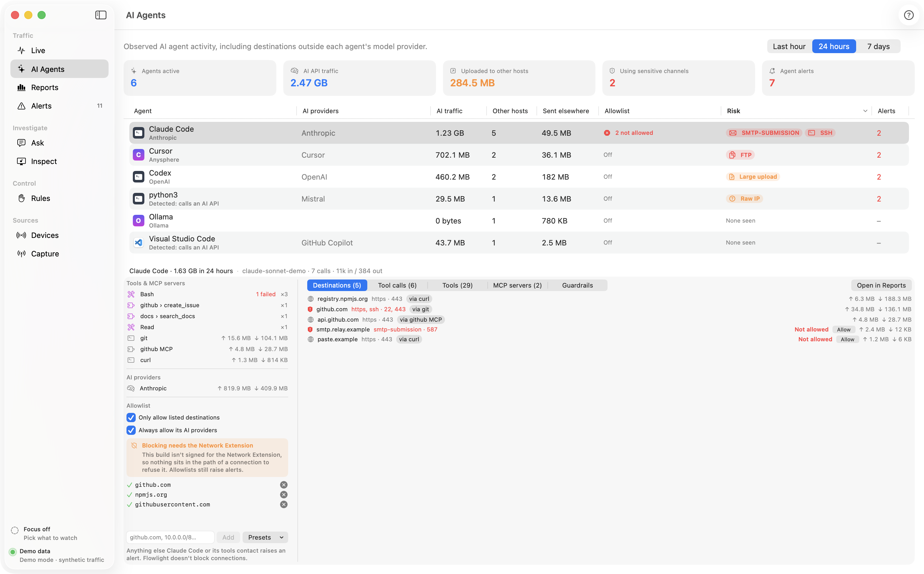Image resolution: width=924 pixels, height=574 pixels.
Task: Select the Last hour time range
Action: click(789, 46)
